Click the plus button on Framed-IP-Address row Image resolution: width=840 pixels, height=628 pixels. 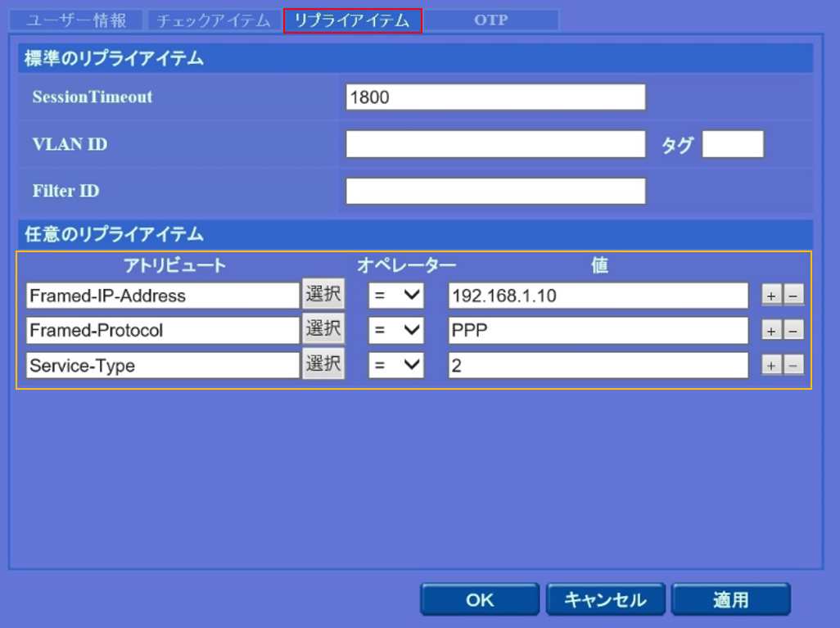pos(771,296)
